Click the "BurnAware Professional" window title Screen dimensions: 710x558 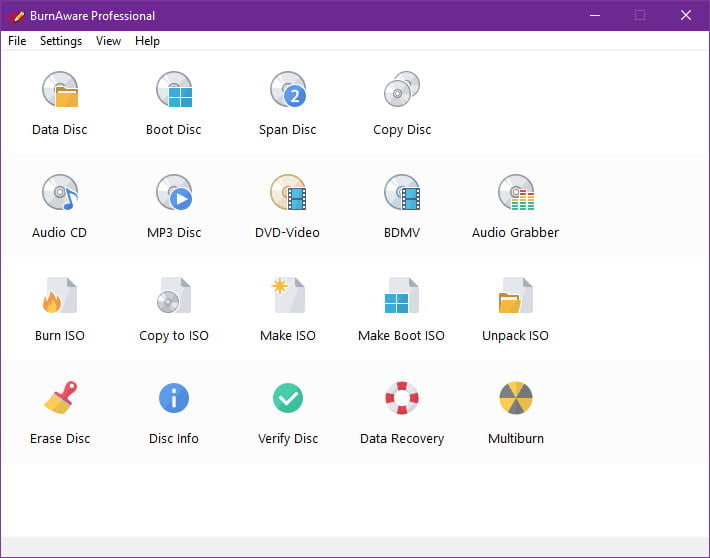coord(92,16)
